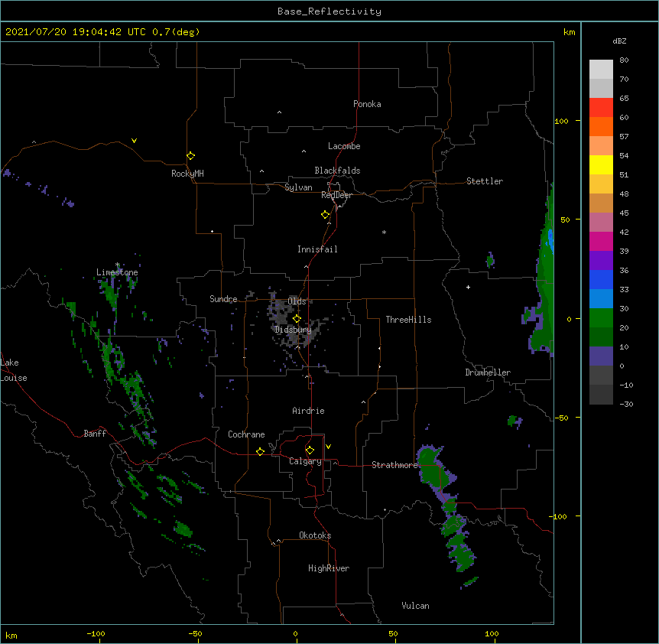This screenshot has height=644, width=659.
Task: Click the RedDeer city label
Action: [336, 195]
